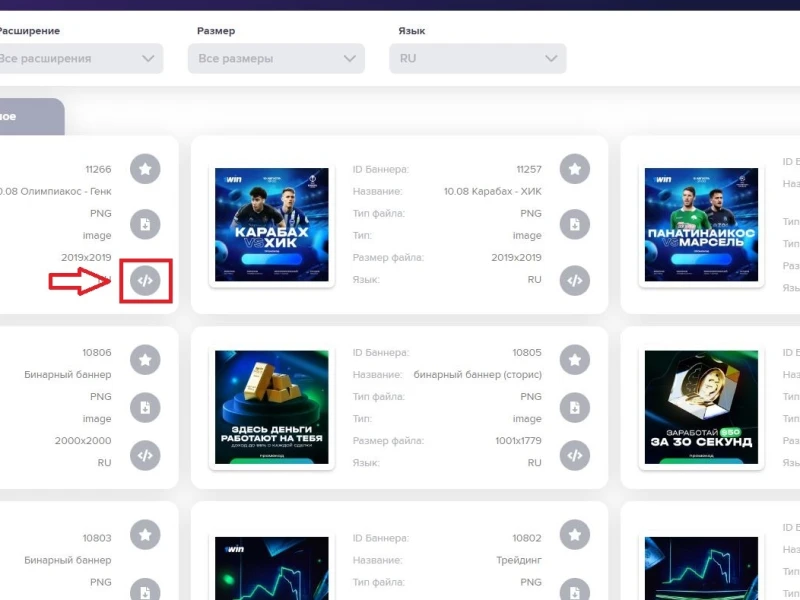Open embed code for banner 11266
The width and height of the screenshot is (800, 600).
tap(145, 281)
